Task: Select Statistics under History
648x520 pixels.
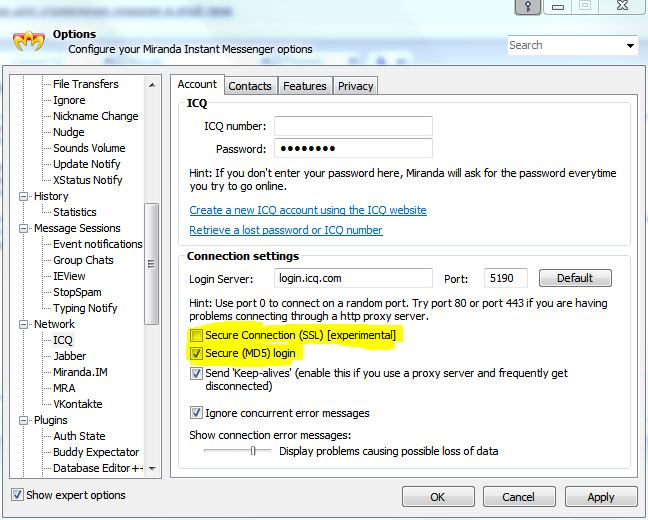Action: [74, 212]
